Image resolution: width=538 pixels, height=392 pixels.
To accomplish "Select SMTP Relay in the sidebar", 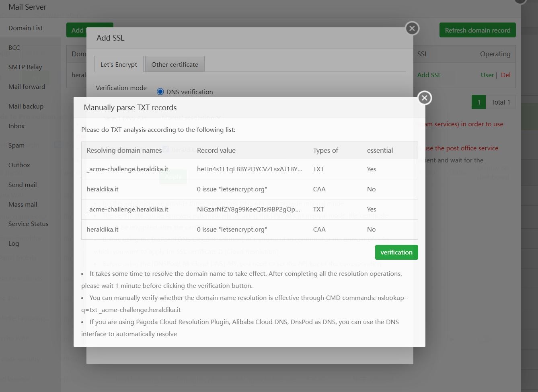I will (x=25, y=67).
